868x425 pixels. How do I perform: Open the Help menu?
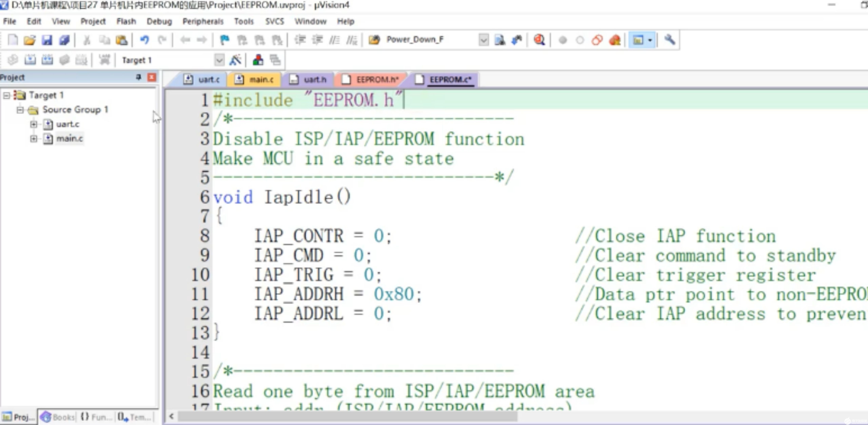coord(345,21)
